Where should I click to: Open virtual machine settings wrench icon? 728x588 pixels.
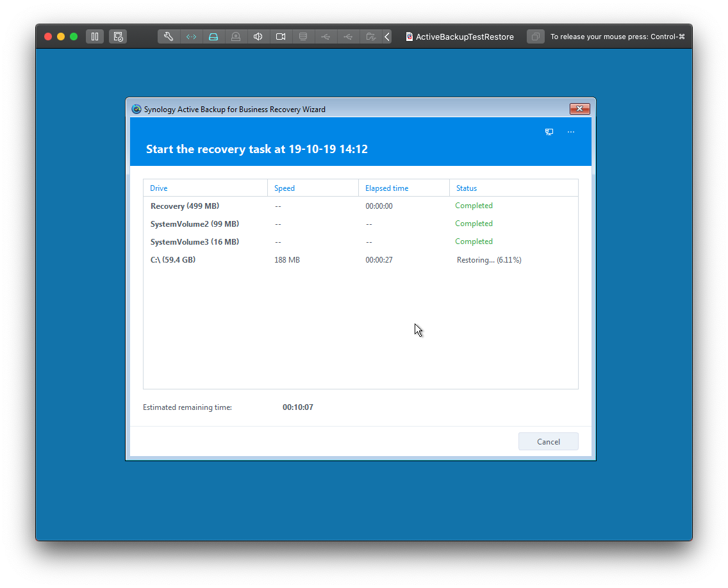click(x=169, y=37)
